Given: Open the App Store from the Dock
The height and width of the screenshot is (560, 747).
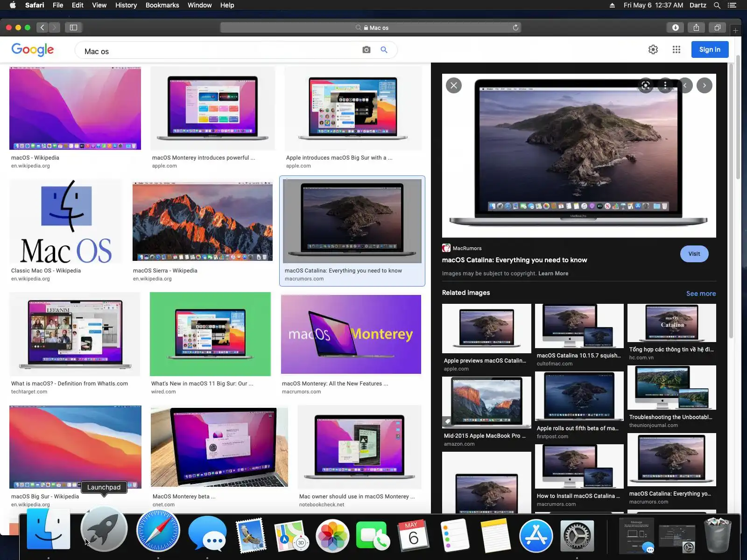Looking at the screenshot, I should point(536,536).
